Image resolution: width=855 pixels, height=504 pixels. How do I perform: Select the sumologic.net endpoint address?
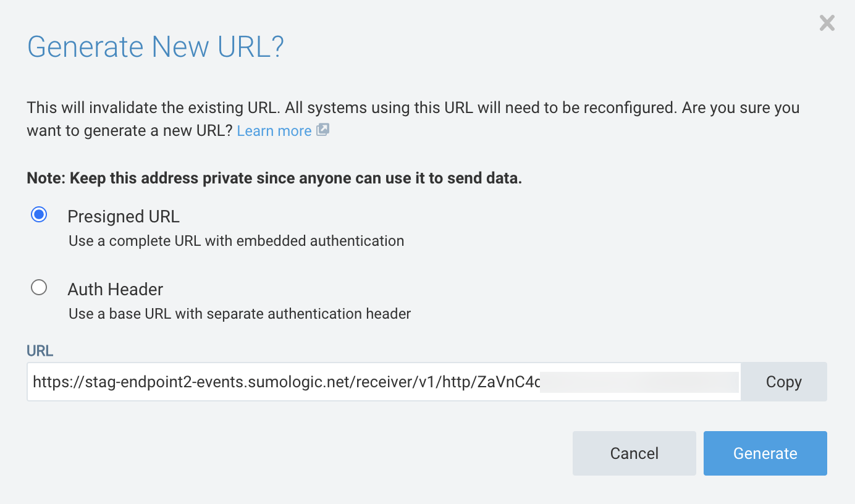pos(247,381)
